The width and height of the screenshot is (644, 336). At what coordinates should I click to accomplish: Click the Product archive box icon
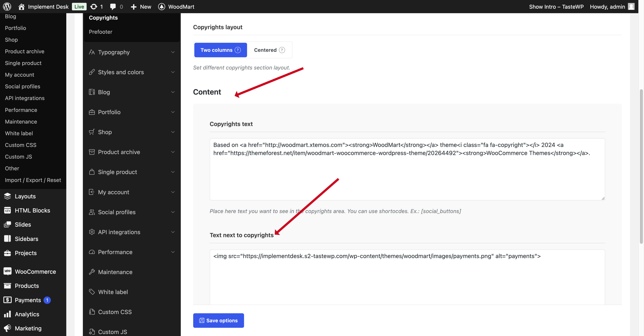tap(92, 152)
